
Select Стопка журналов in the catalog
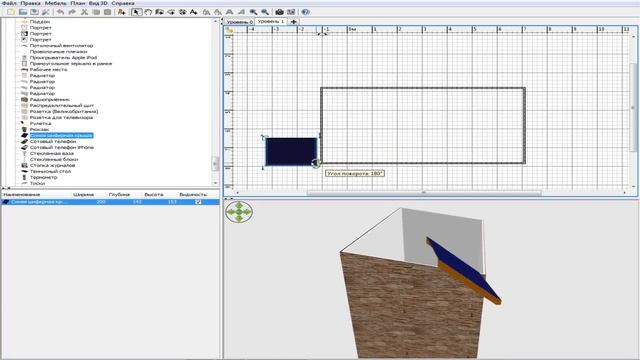coord(52,165)
